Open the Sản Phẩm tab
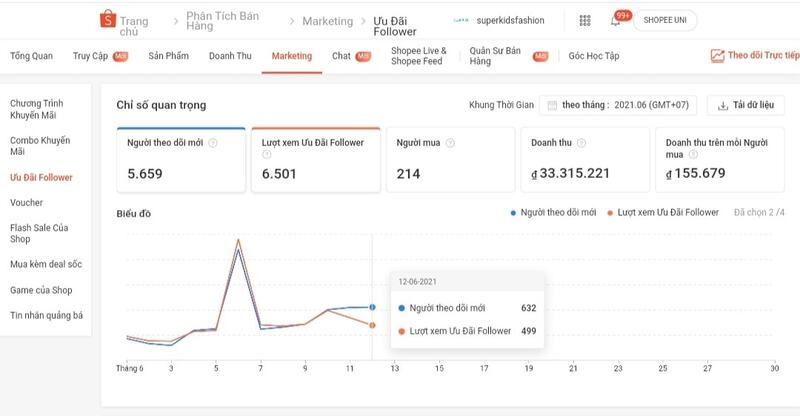The height and width of the screenshot is (416, 800). (x=168, y=56)
